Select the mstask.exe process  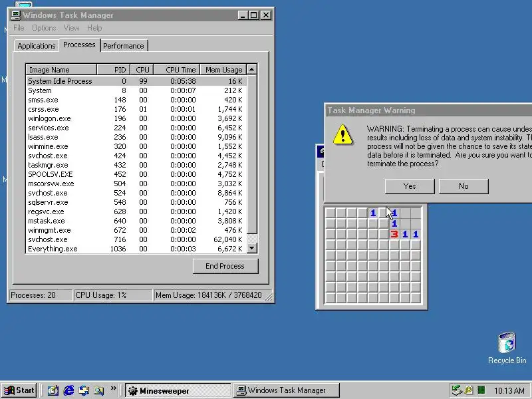(x=136, y=221)
